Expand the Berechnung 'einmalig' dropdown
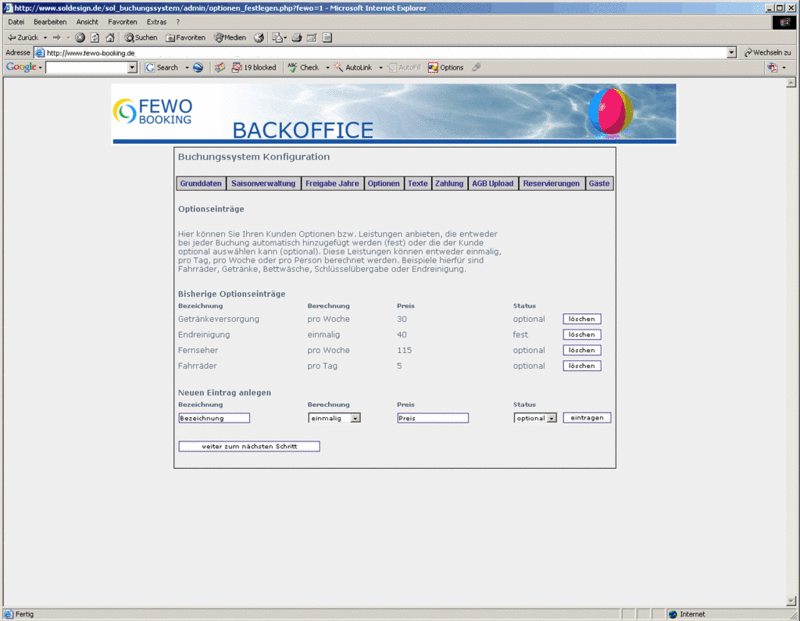The width and height of the screenshot is (800, 621). point(355,418)
